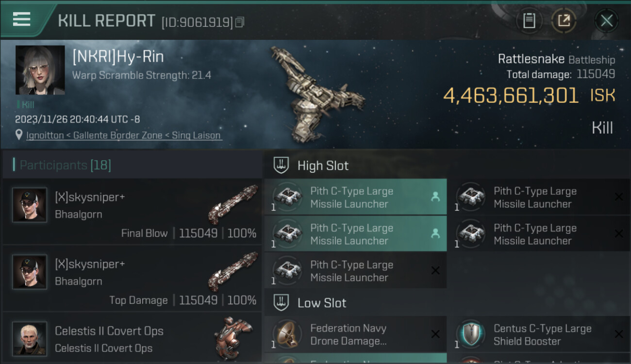
Task: Click the Bhaalgorn ship icon of final blow
Action: 232,204
